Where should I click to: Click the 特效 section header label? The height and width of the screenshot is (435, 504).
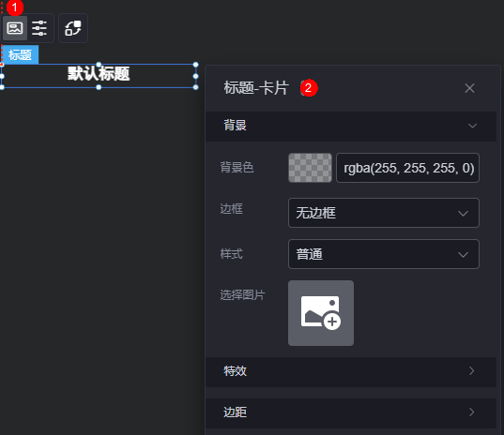tap(235, 371)
